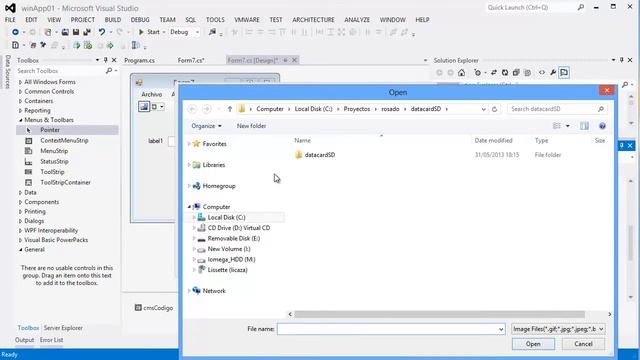640x360 pixels.
Task: Select StatusStrip control in Toolbox
Action: pos(54,162)
